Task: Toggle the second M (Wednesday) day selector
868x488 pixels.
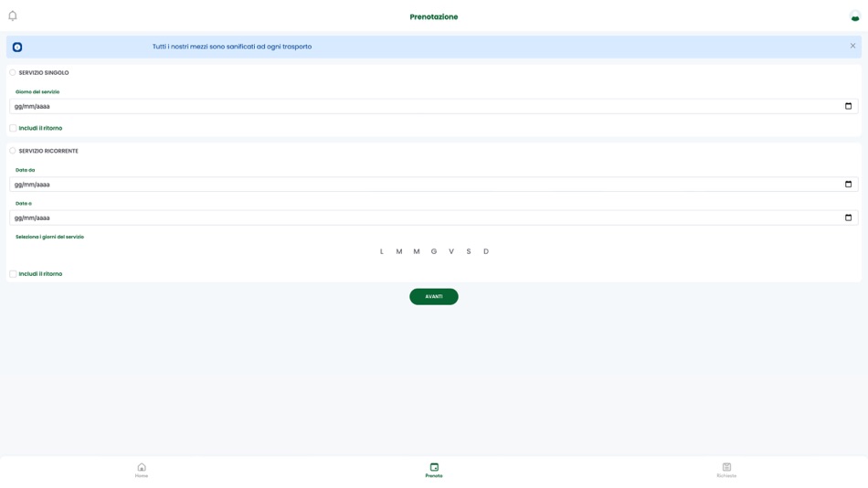Action: [417, 251]
